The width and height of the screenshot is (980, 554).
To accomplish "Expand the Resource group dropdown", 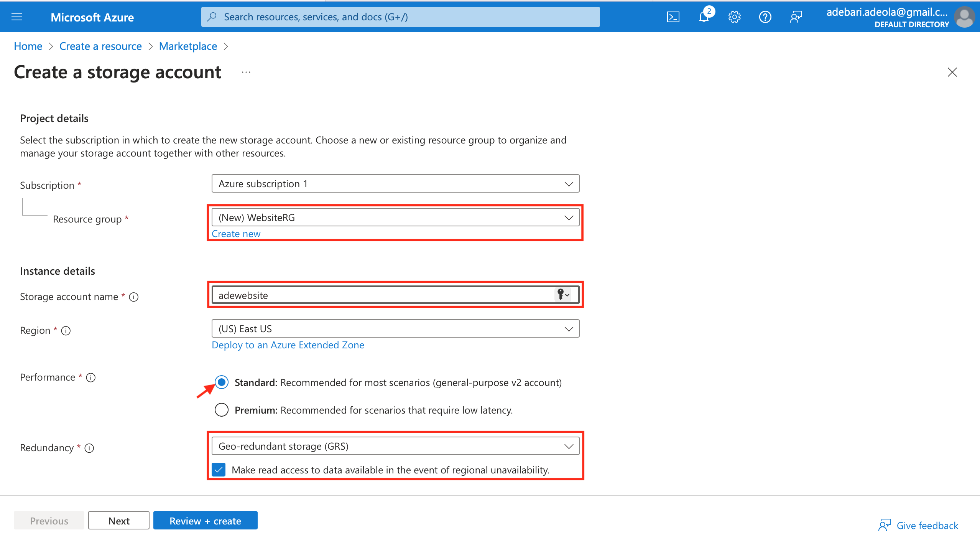I will click(x=395, y=218).
